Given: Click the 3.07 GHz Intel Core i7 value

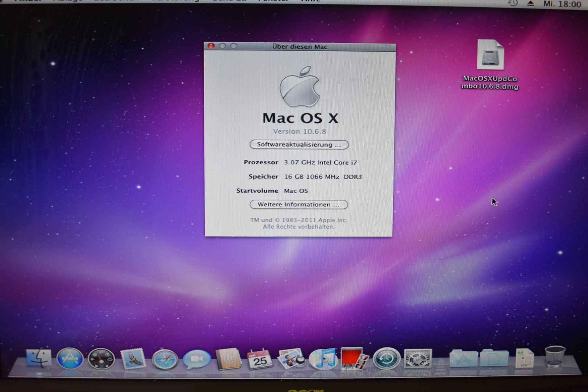Looking at the screenshot, I should click(320, 162).
